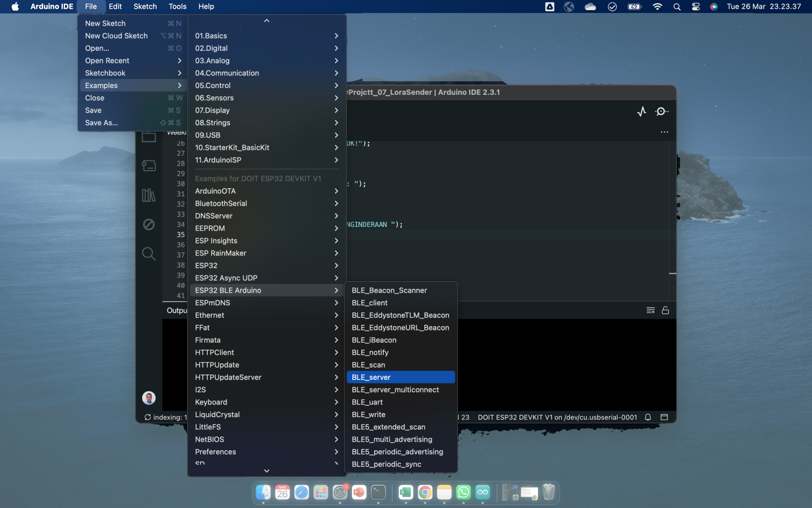Expand the ESP32 Async UDP submenu
The image size is (812, 508).
click(267, 278)
